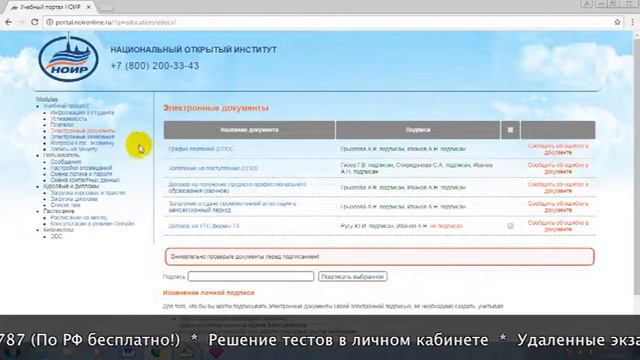Viewport: 640px width, 360px height.
Task: Open Список тем in the sidebar
Action: click(65, 205)
